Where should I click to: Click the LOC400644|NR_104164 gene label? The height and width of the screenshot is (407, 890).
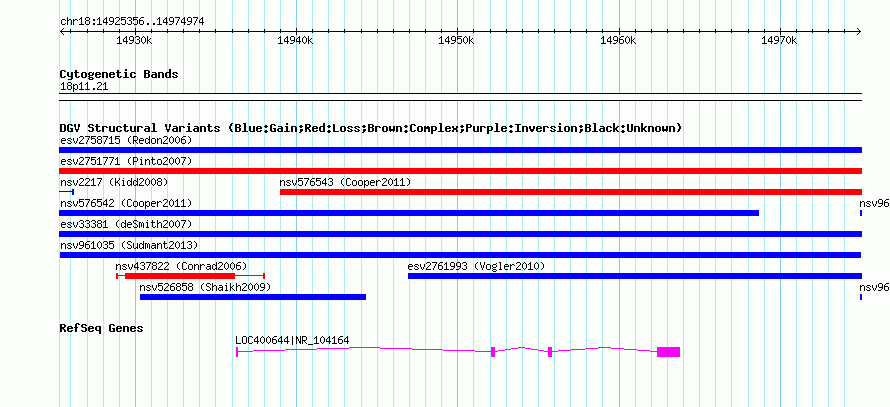[x=292, y=341]
